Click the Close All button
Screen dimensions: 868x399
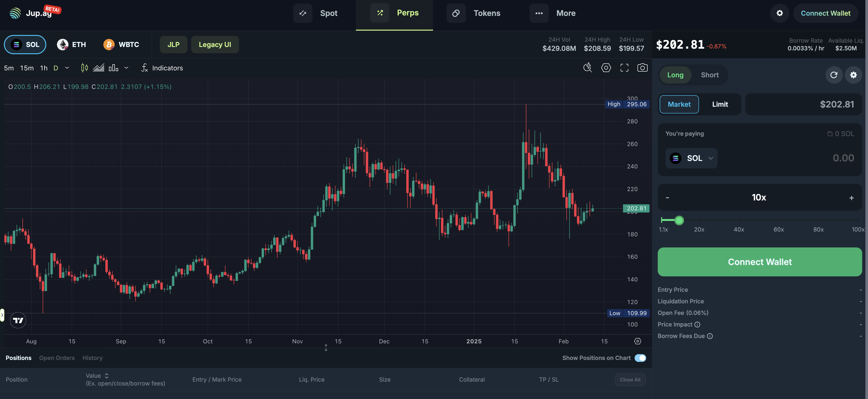point(630,379)
